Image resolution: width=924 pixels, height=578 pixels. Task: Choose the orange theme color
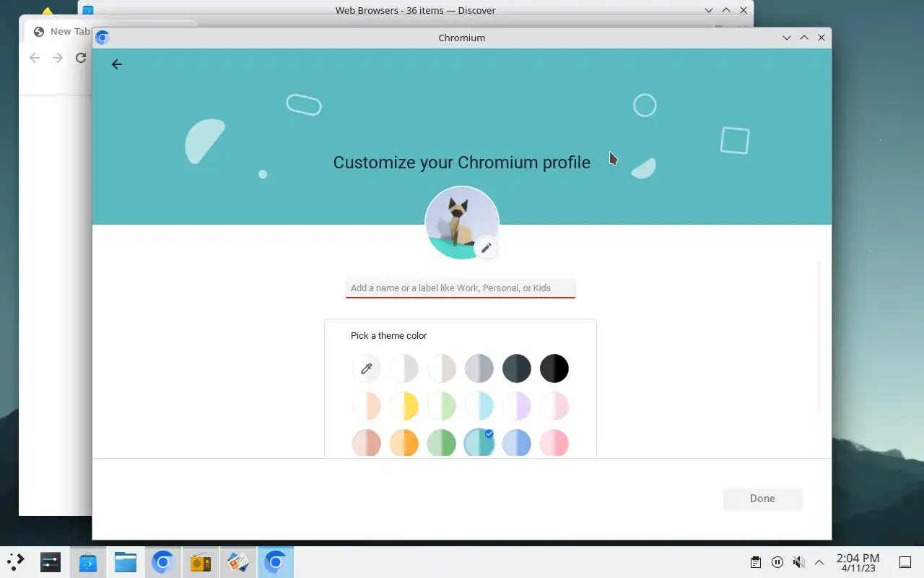pyautogui.click(x=404, y=443)
